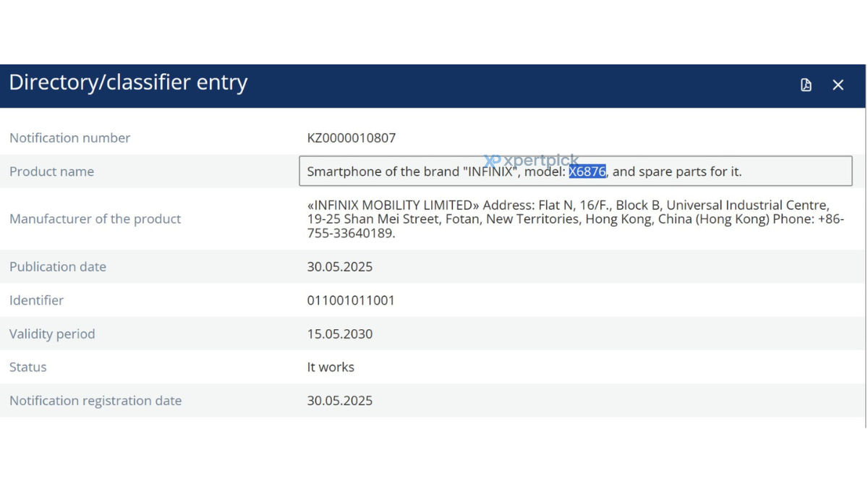Click the Validity period value 15.05.2030

(340, 334)
